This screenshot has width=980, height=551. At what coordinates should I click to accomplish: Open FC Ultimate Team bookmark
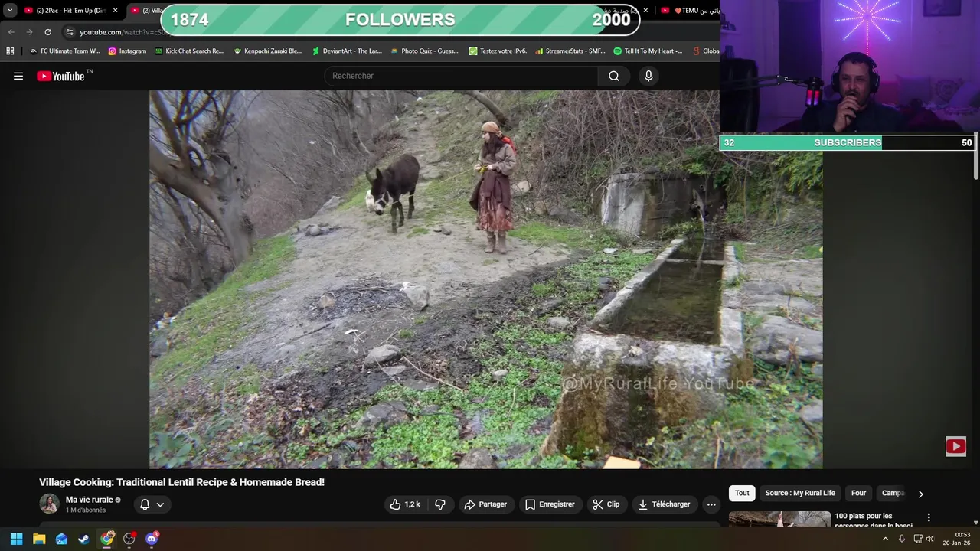(64, 51)
